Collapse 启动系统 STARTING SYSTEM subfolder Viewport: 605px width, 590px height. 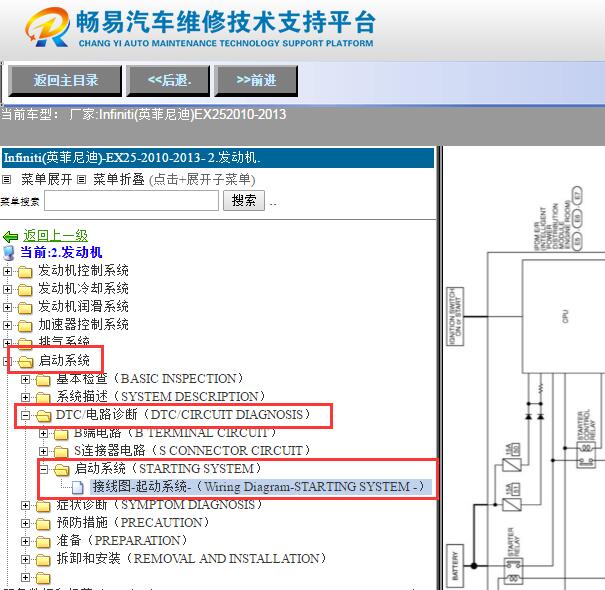pyautogui.click(x=44, y=469)
